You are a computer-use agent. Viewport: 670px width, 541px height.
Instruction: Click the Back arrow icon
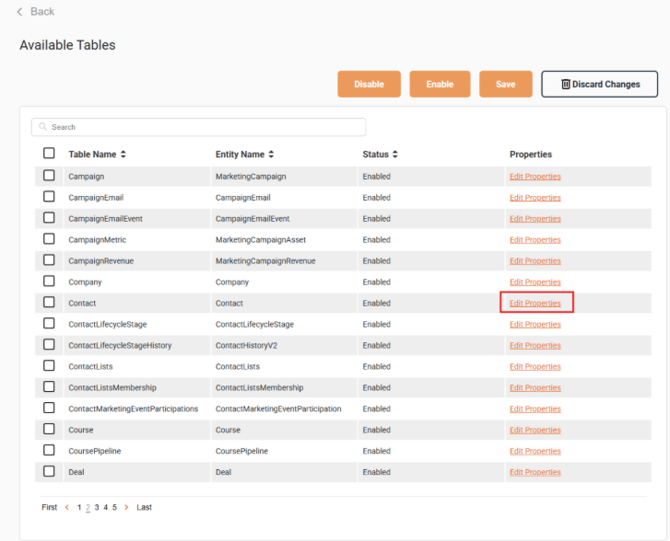click(19, 12)
